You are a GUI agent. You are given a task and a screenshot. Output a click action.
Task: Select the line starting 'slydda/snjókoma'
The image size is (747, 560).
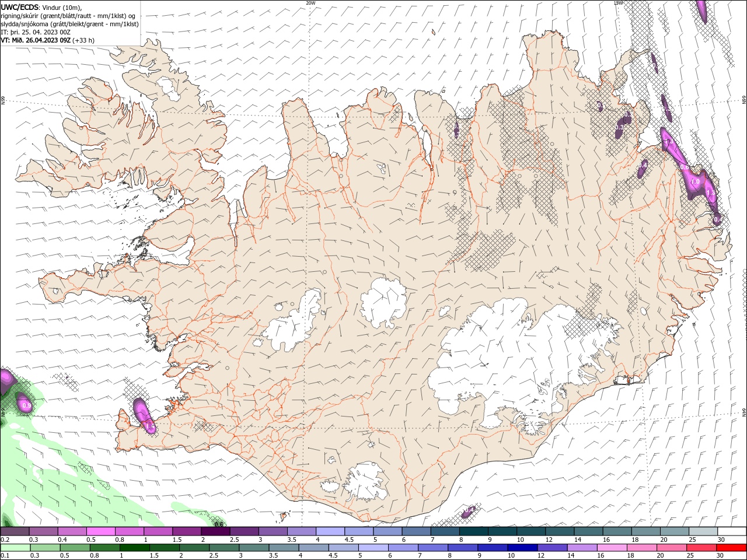[70, 24]
